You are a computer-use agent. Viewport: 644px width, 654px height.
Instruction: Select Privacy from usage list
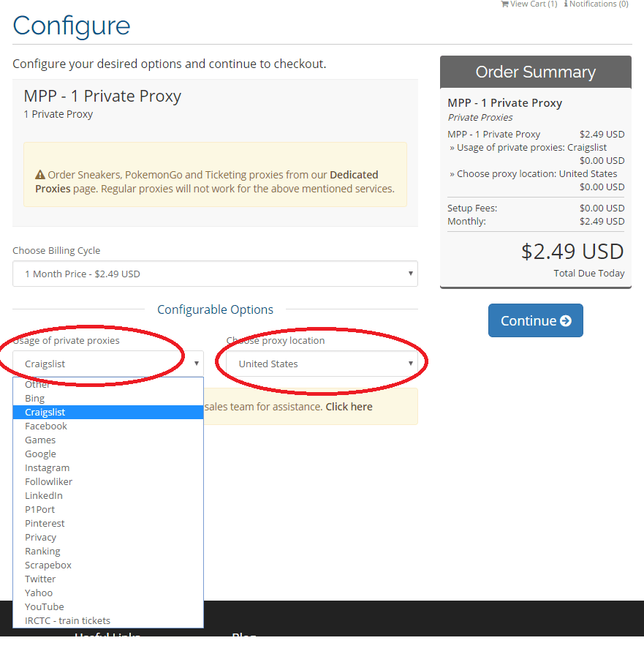[108, 537]
